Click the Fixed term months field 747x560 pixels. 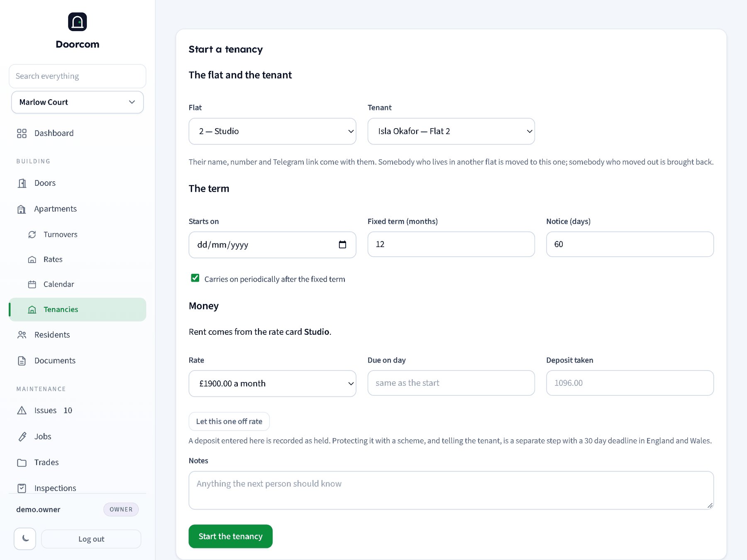pyautogui.click(x=451, y=244)
